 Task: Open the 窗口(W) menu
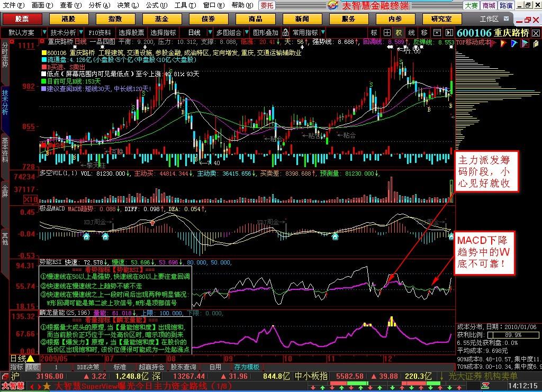pos(214,5)
